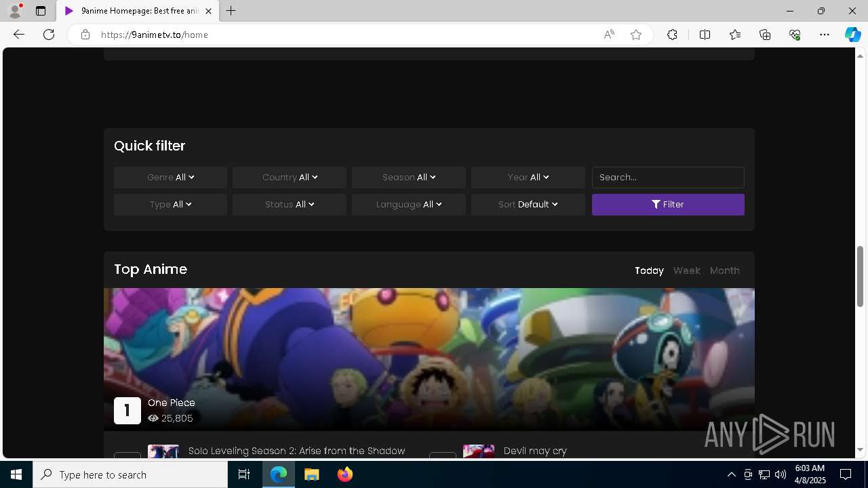Activate Read aloud in address bar
The height and width of the screenshot is (488, 868).
609,35
